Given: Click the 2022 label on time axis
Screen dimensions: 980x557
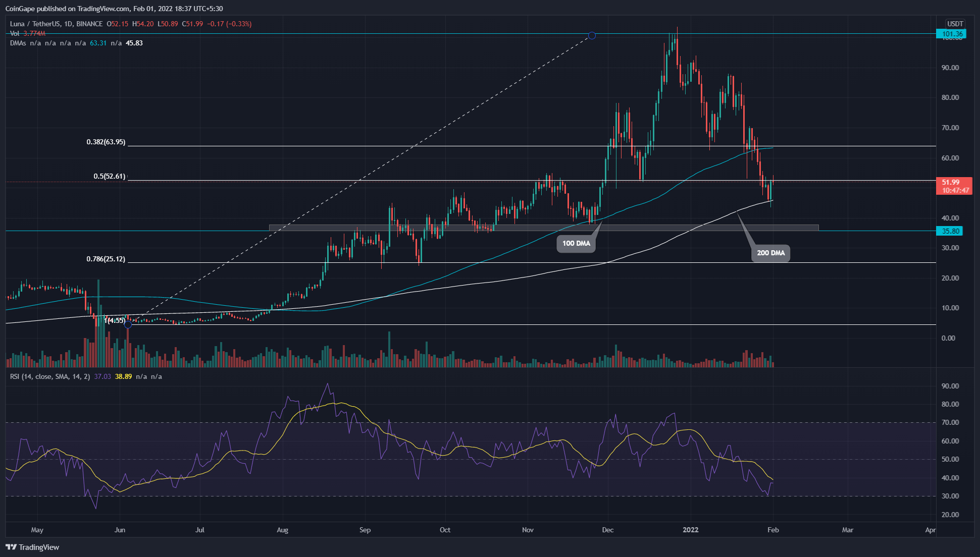Looking at the screenshot, I should pyautogui.click(x=690, y=530).
